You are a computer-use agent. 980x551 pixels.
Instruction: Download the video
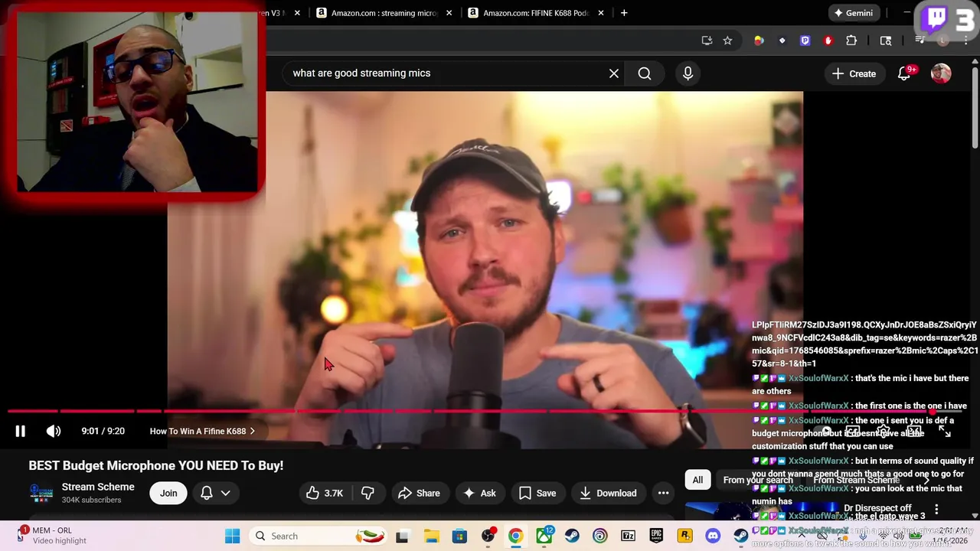(608, 494)
